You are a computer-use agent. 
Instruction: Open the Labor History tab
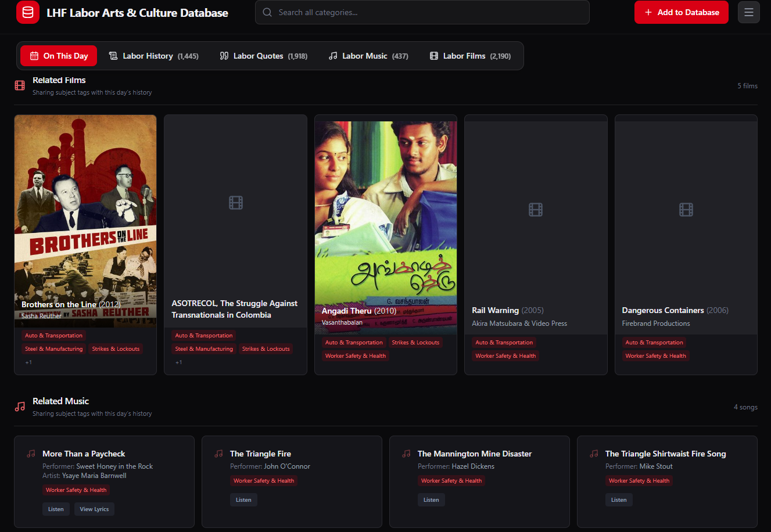153,56
